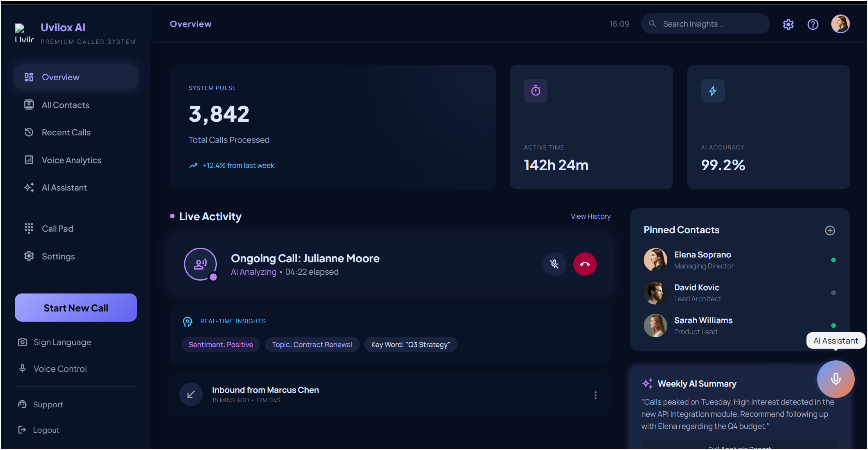868x450 pixels.
Task: Click the Logout arrow icon
Action: (22, 430)
